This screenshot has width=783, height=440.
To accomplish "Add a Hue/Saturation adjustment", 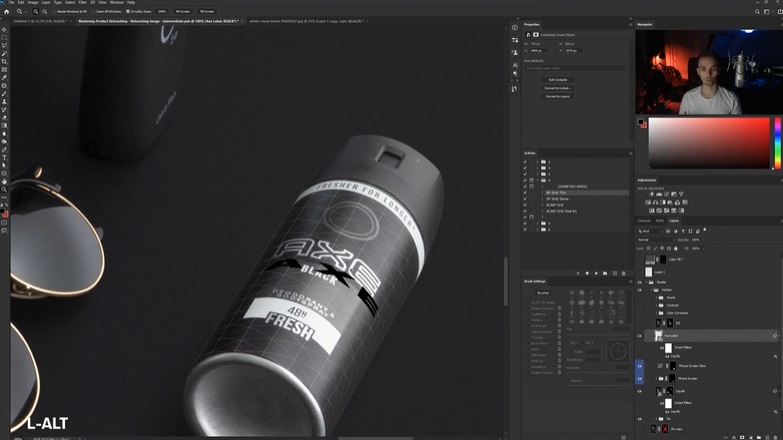I will 648,202.
